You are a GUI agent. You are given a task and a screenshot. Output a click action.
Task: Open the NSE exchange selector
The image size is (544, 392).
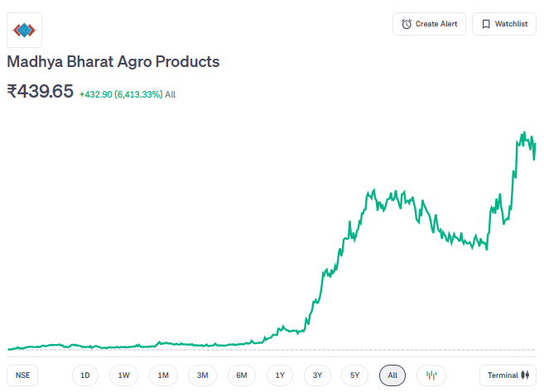pos(22,375)
